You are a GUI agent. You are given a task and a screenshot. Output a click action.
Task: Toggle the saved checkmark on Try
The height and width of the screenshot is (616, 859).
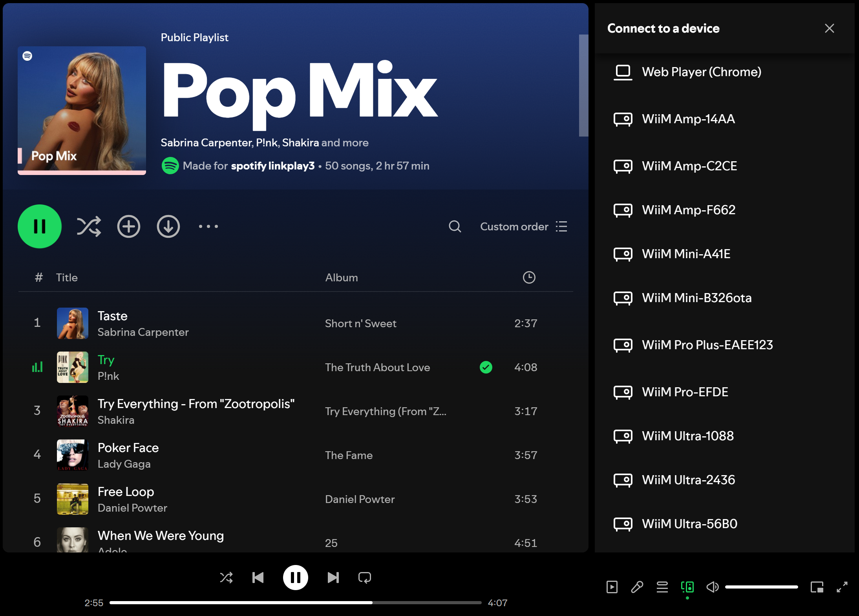(486, 367)
